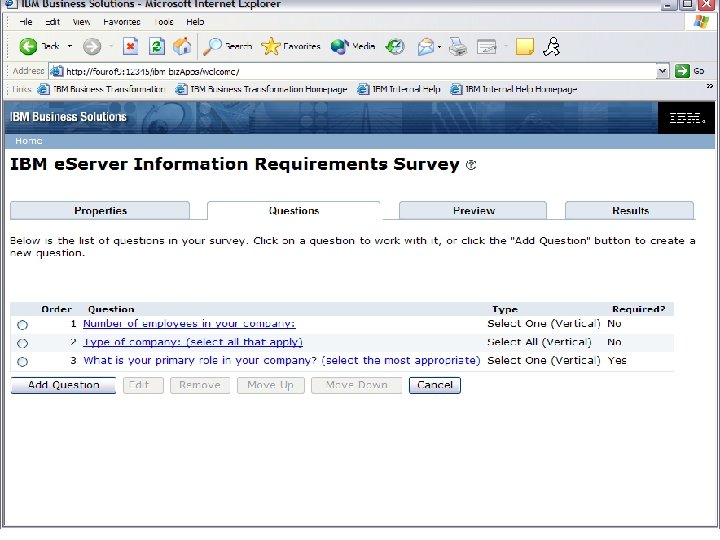Click the Forward arrow icon

coord(92,46)
